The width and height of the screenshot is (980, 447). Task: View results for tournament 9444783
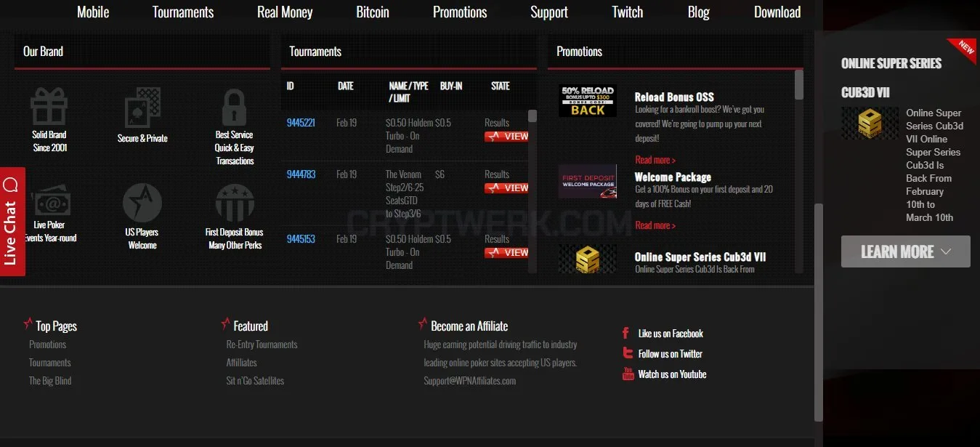tap(506, 188)
